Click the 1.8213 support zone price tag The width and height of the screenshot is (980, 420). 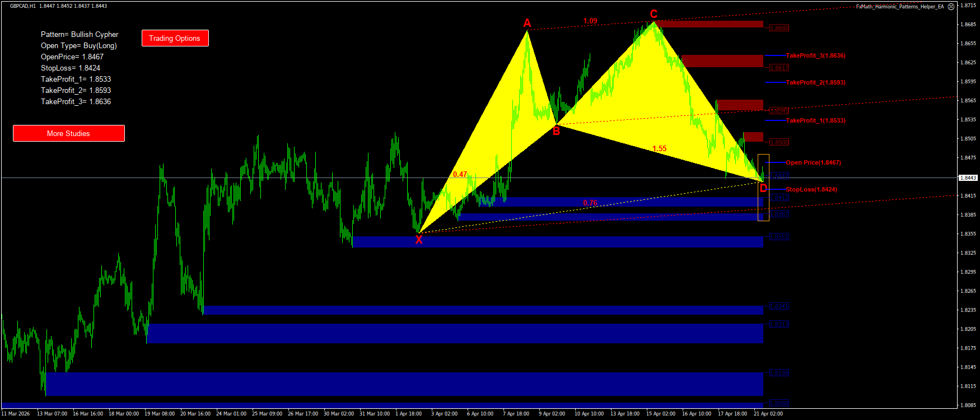779,324
